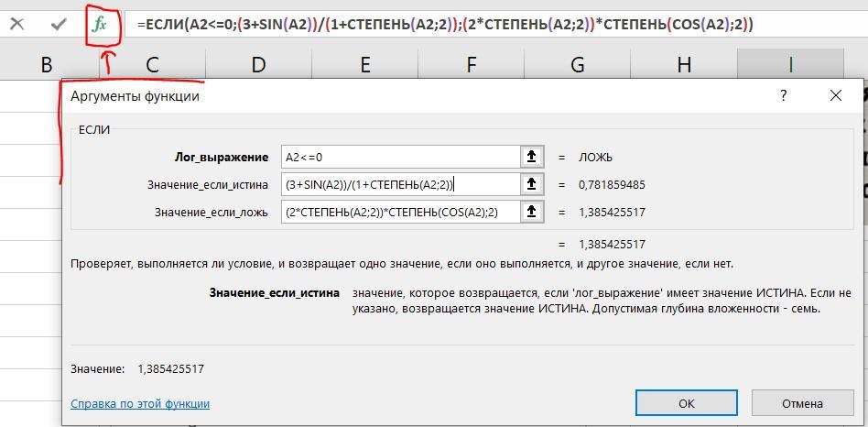Screen dimensions: 868x427
Task: Open the Справка по этой функции link
Action: coord(140,403)
